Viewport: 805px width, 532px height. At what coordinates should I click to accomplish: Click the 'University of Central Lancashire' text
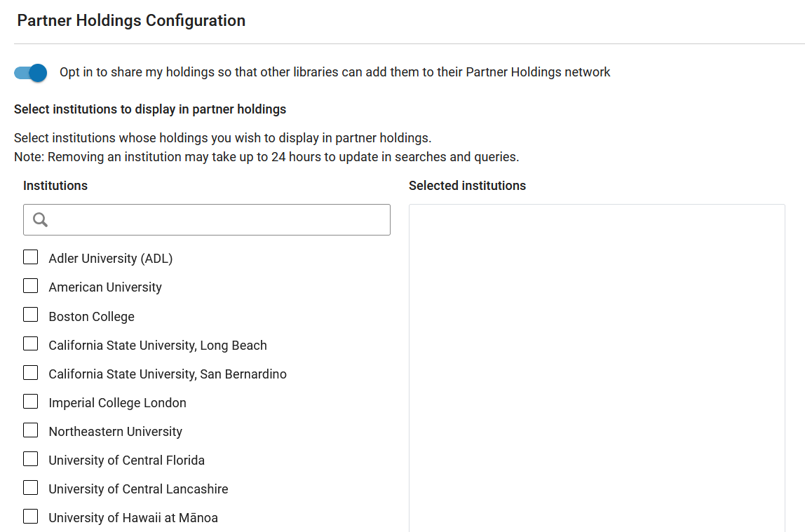(139, 489)
